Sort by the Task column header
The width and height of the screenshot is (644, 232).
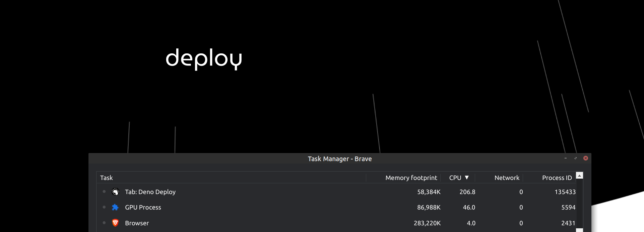click(231, 178)
